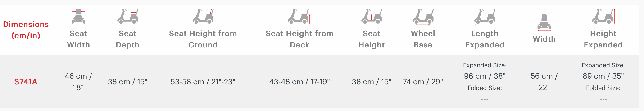Click the 56 cm / 22" width value
Viewport: 644px width, 111px height.
(x=544, y=81)
